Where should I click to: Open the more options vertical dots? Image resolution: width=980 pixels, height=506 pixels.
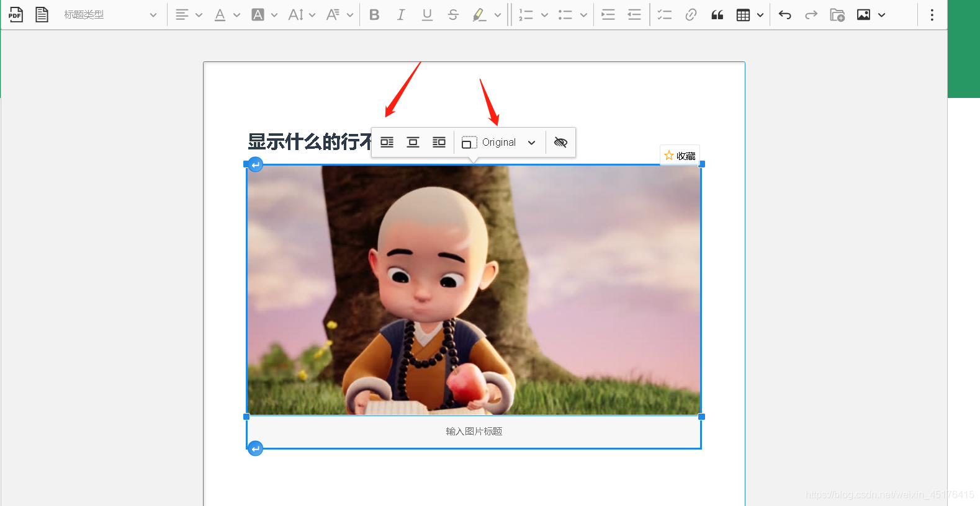[x=932, y=14]
